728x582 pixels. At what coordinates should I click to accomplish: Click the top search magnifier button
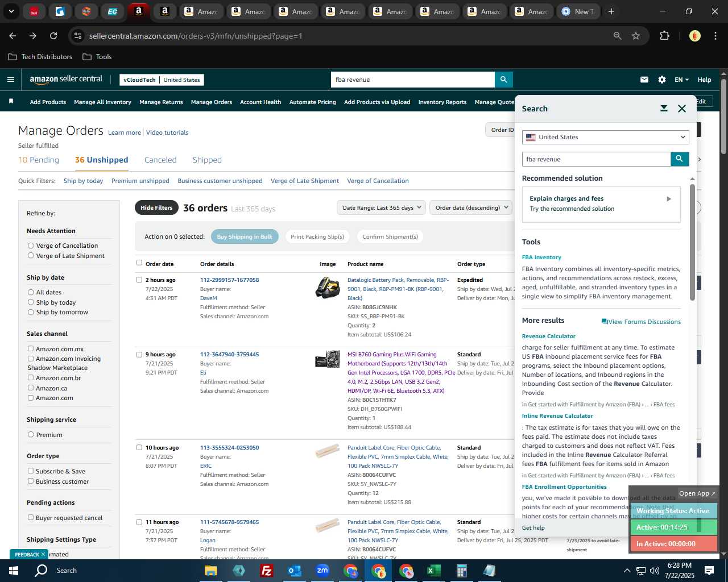(x=504, y=80)
